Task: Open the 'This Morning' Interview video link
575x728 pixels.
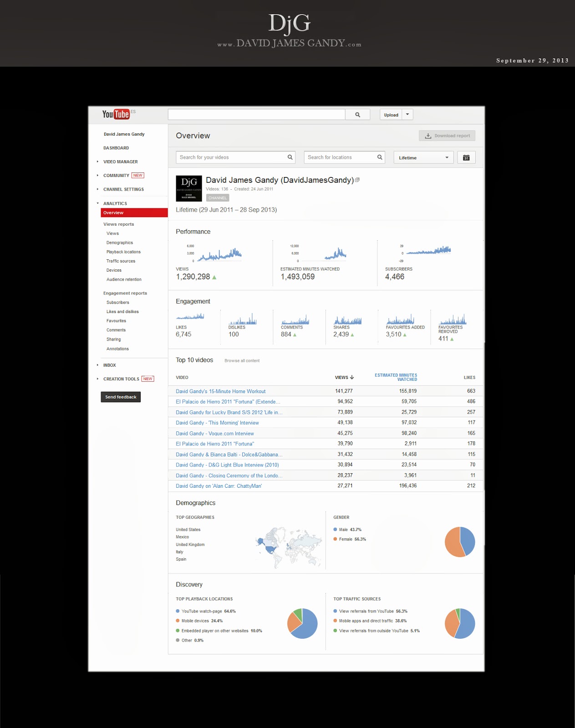Action: pyautogui.click(x=217, y=423)
